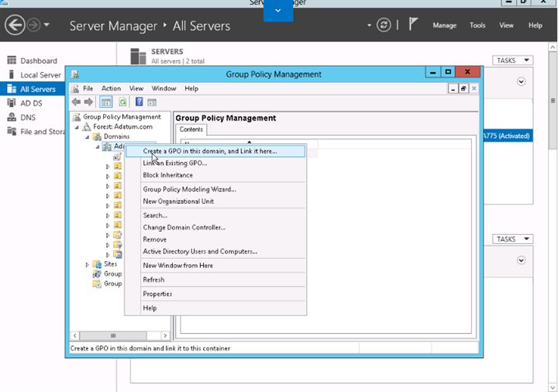Select Group Policy Modeling Wizard menu entry

pos(189,189)
